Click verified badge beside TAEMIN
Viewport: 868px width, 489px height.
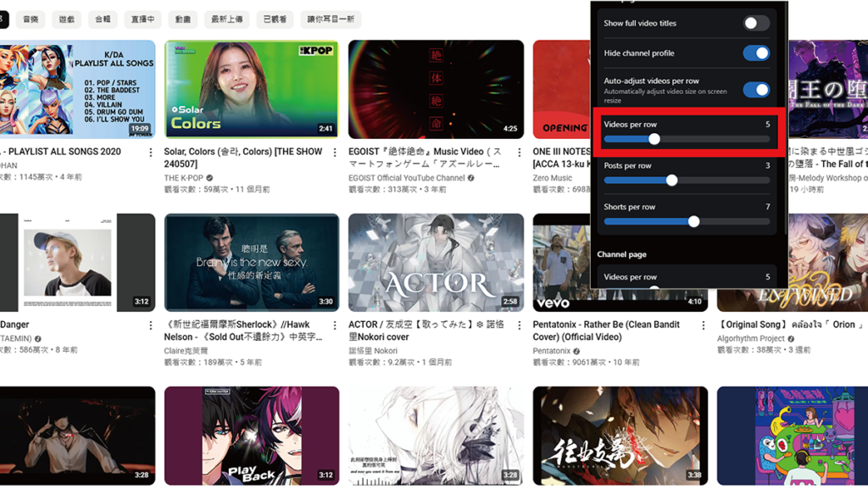point(37,338)
